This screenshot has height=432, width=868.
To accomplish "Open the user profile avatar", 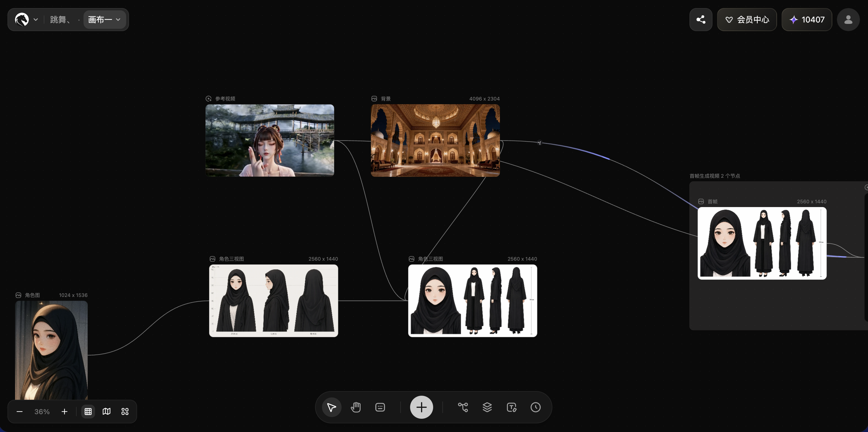I will tap(848, 20).
